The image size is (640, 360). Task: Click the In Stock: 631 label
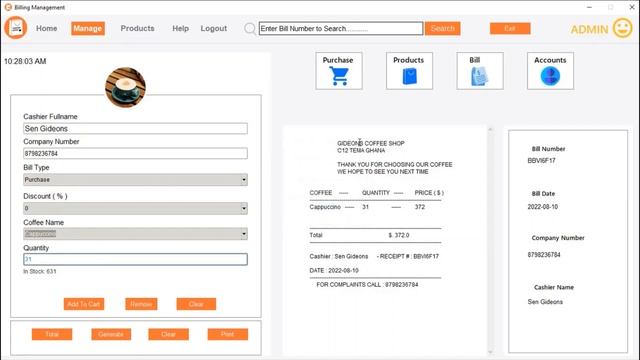tap(40, 271)
